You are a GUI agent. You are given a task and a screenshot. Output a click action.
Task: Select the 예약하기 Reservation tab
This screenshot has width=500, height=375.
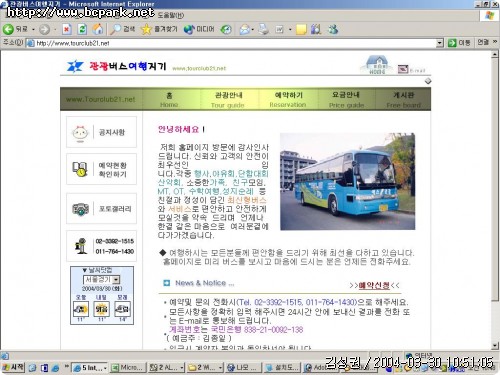288,99
